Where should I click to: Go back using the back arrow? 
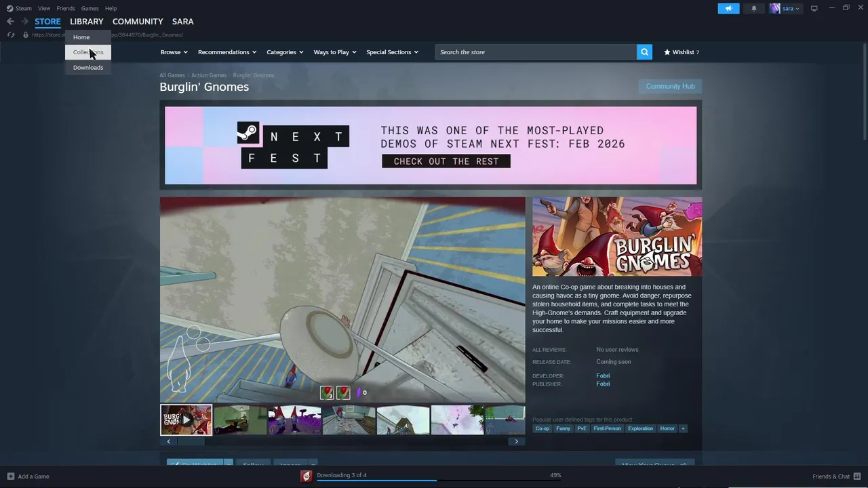click(10, 22)
